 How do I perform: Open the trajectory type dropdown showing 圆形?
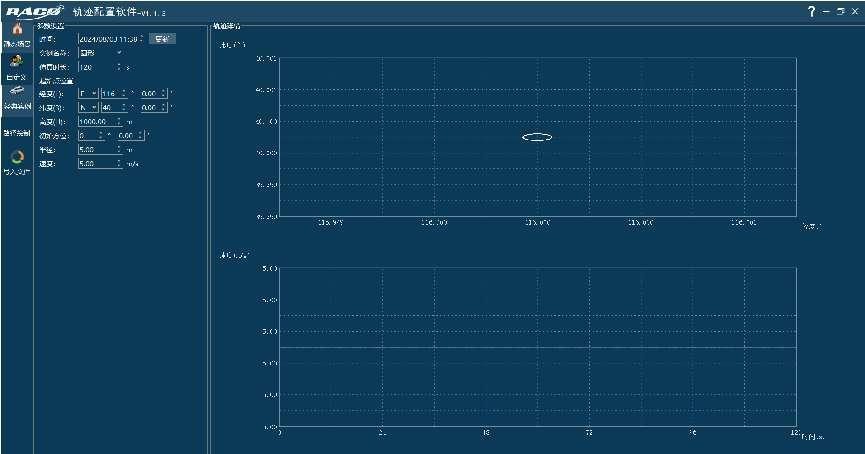pyautogui.click(x=100, y=53)
